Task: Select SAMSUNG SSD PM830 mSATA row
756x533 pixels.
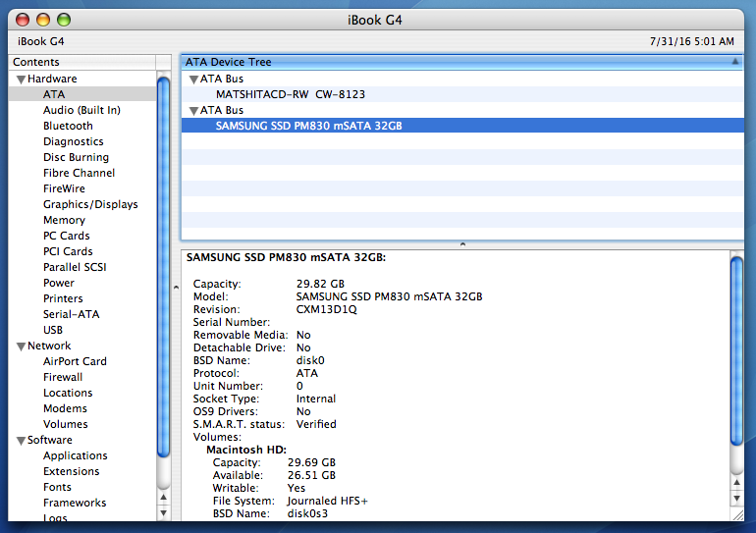Action: point(462,126)
